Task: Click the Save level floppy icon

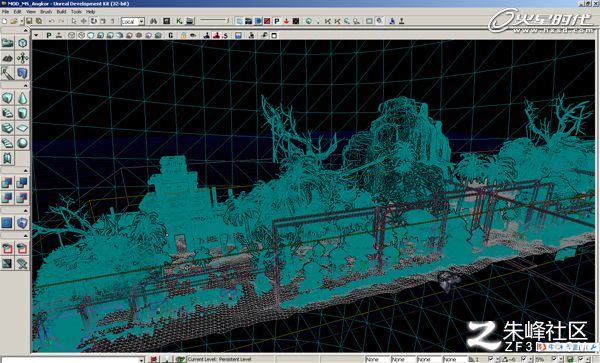Action: (x=29, y=21)
